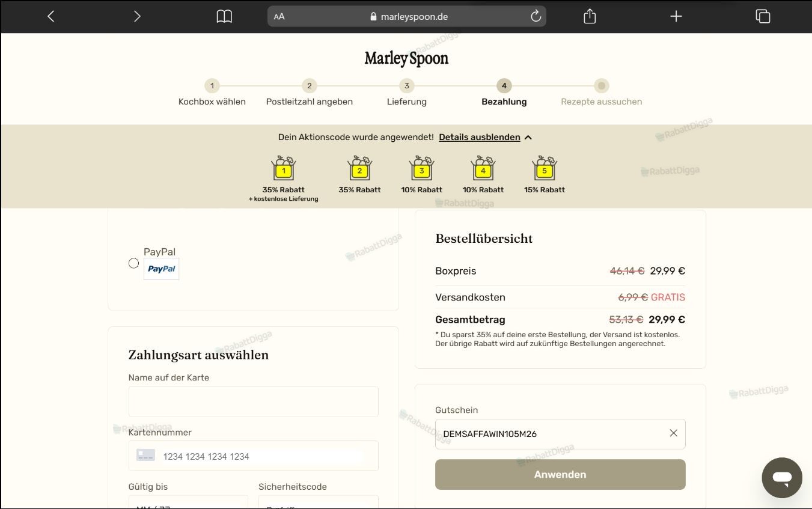Click the Name auf der Karte field

(254, 401)
